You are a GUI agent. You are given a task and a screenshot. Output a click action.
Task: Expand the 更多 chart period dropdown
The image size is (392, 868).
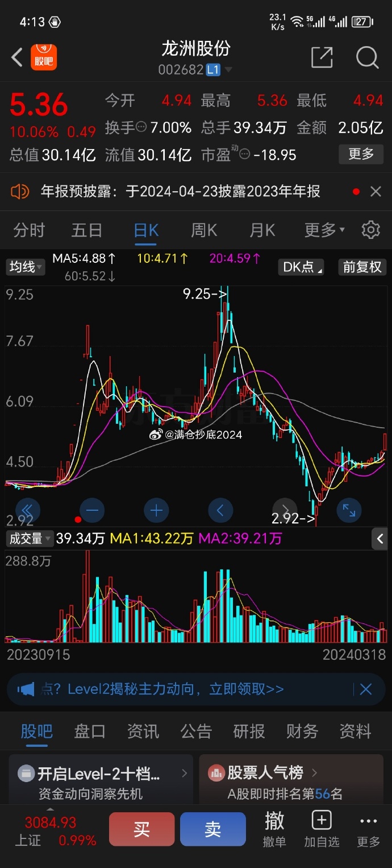point(325,230)
